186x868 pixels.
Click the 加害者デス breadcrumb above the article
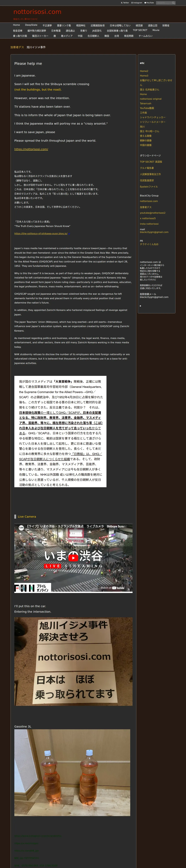click(17, 47)
